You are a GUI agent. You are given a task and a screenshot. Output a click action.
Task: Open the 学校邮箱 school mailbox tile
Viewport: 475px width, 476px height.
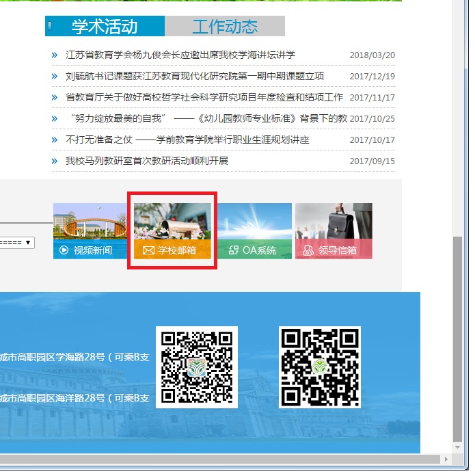[172, 231]
